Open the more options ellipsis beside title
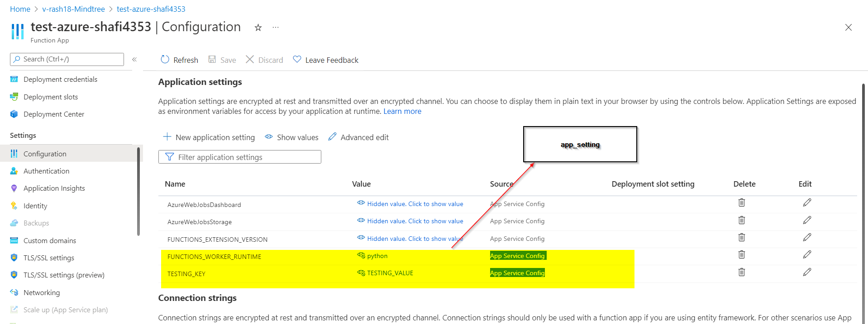 276,28
